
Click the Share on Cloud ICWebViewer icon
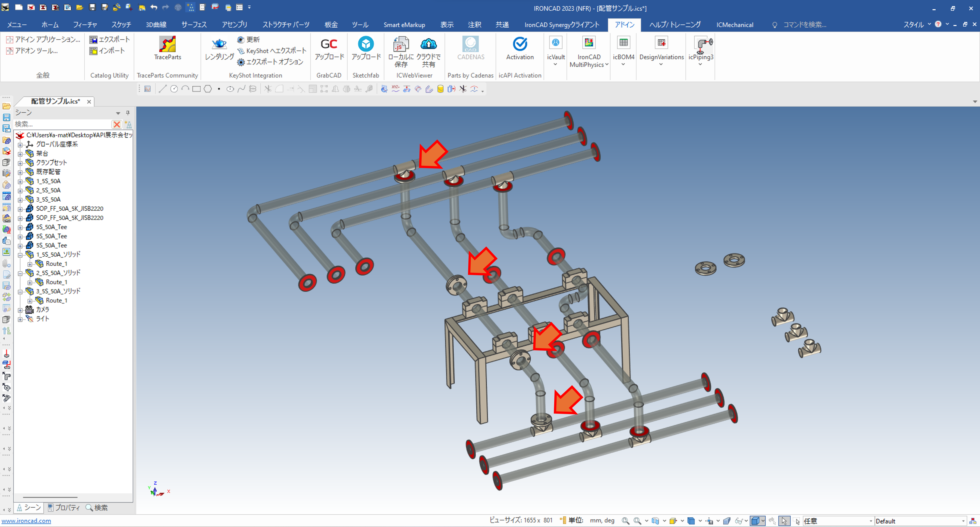click(x=428, y=44)
